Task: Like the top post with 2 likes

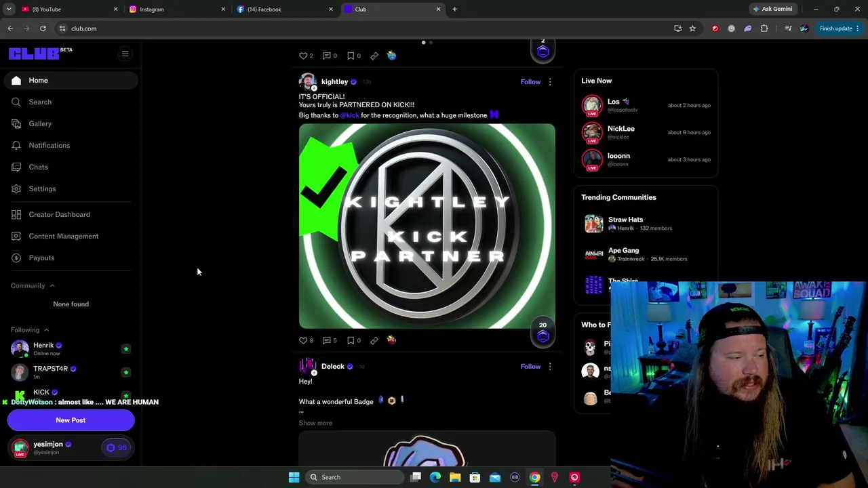Action: tap(306, 56)
